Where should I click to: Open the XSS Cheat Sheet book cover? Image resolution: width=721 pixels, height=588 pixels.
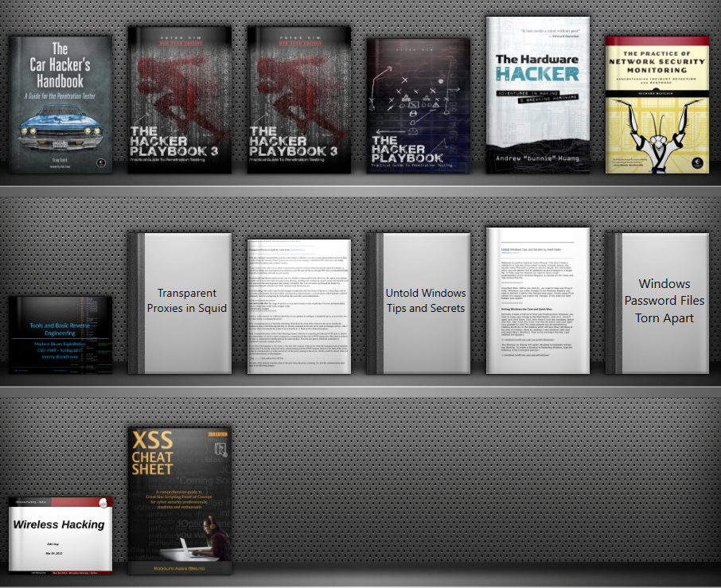(179, 500)
